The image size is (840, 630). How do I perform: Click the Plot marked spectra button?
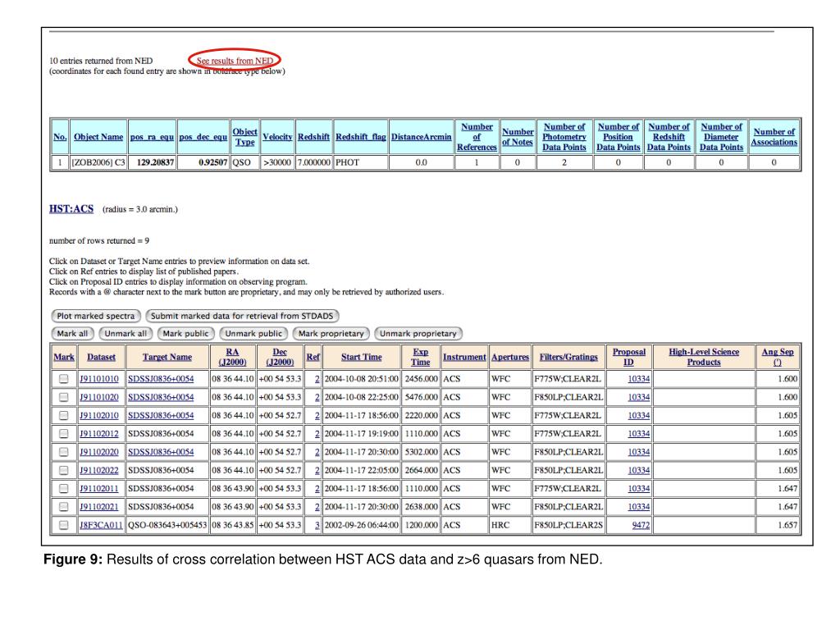click(x=96, y=316)
